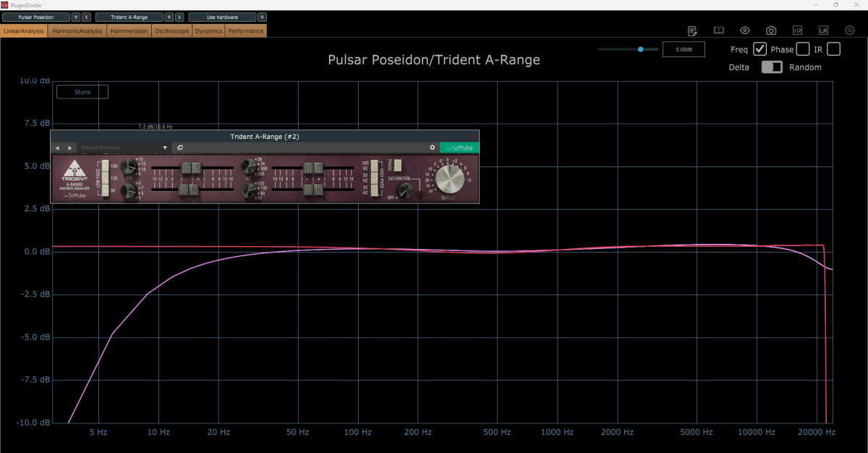This screenshot has width=868, height=453.
Task: Switch to HarmonicAnalysis tab
Action: (x=78, y=31)
